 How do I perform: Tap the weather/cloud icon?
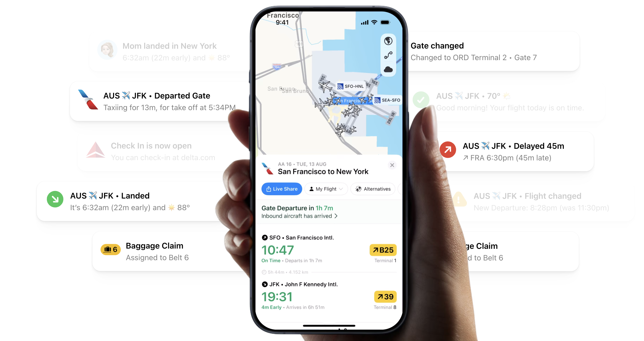tap(388, 70)
